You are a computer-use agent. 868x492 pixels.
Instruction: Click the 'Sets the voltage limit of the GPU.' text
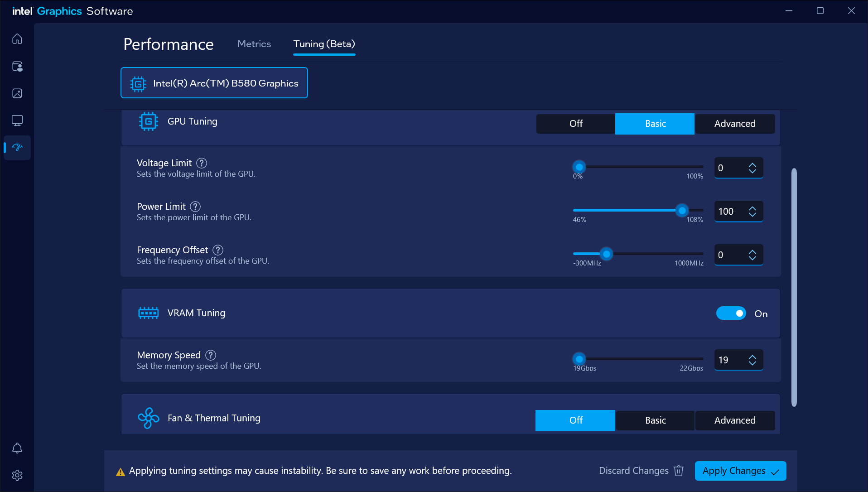coord(196,174)
